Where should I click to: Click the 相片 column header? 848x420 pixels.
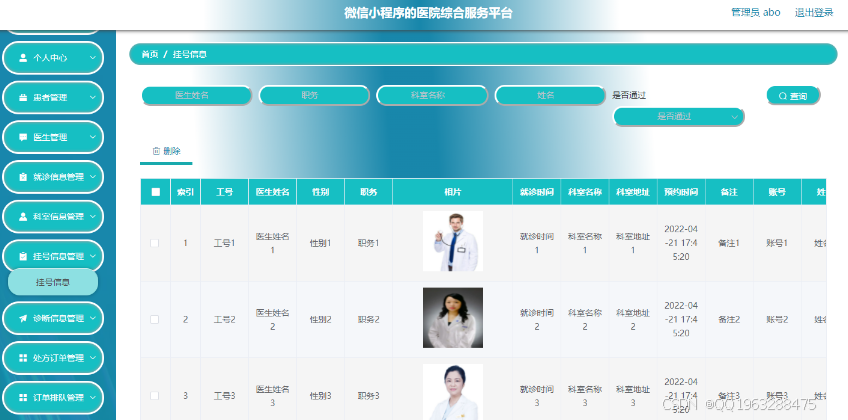pos(453,192)
